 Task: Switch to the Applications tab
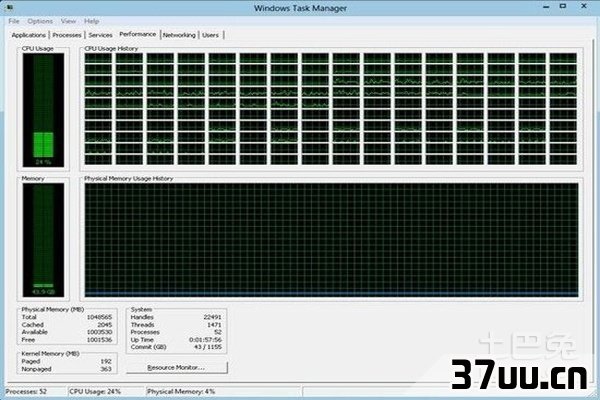[29, 35]
